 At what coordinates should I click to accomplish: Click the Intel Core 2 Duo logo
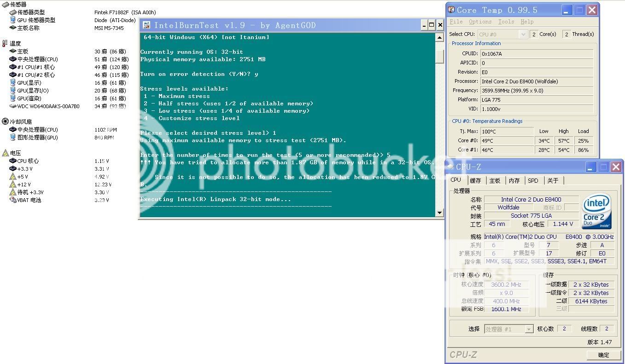pyautogui.click(x=596, y=211)
